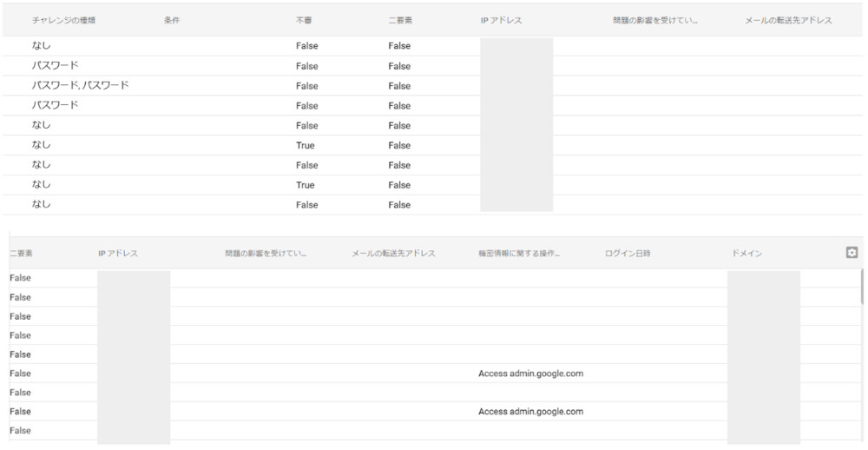Image resolution: width=868 pixels, height=450 pixels.
Task: Click メールの転送先アドレス header in upper table
Action: point(788,20)
